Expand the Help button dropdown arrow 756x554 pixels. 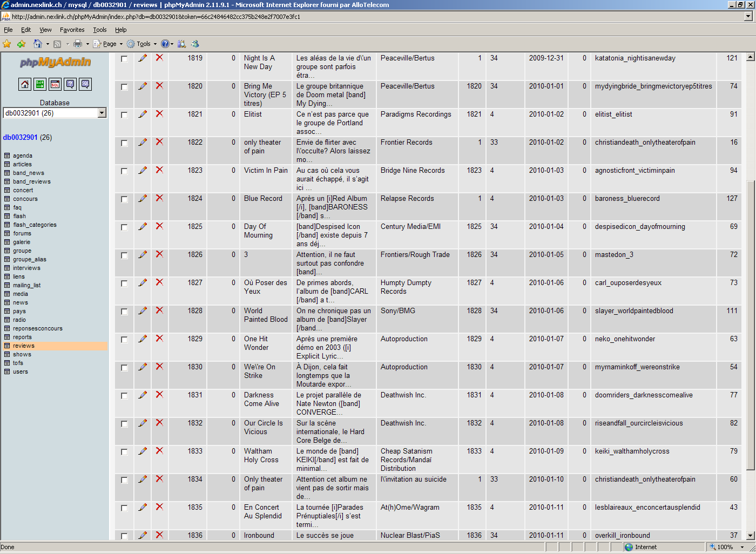pyautogui.click(x=172, y=44)
